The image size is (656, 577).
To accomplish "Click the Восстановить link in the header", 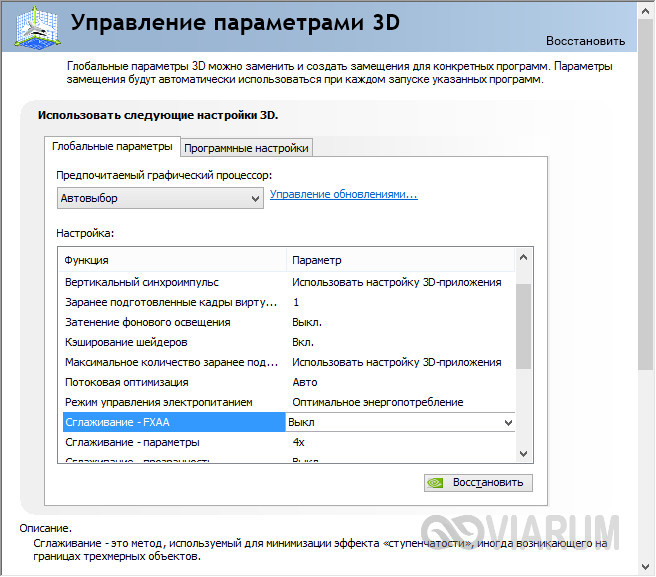I will (585, 41).
